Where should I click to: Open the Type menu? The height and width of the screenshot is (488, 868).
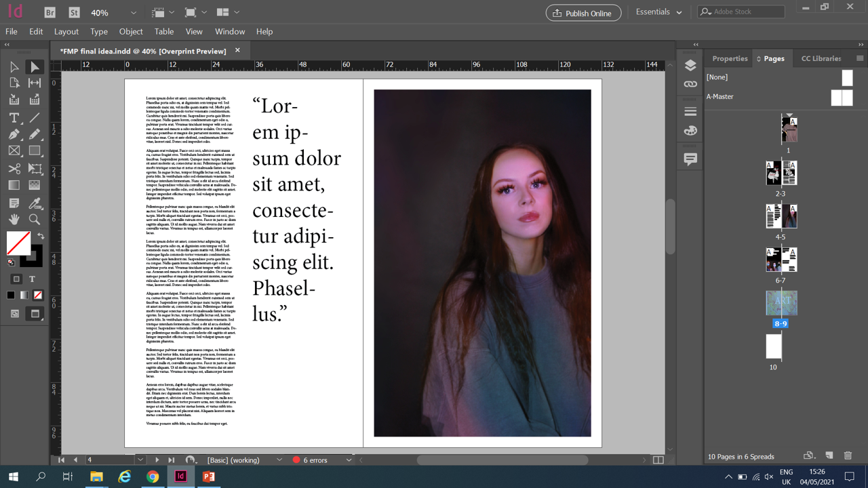[x=99, y=31]
